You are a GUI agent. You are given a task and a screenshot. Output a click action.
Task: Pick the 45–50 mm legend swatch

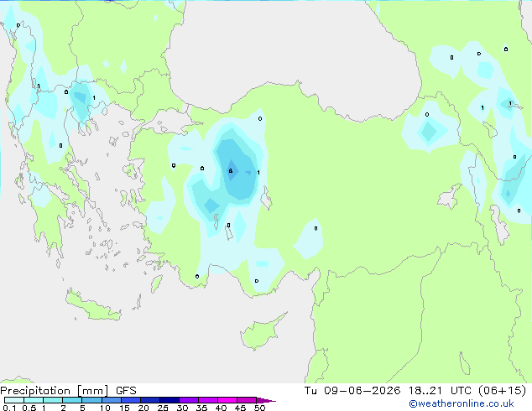[247, 400]
